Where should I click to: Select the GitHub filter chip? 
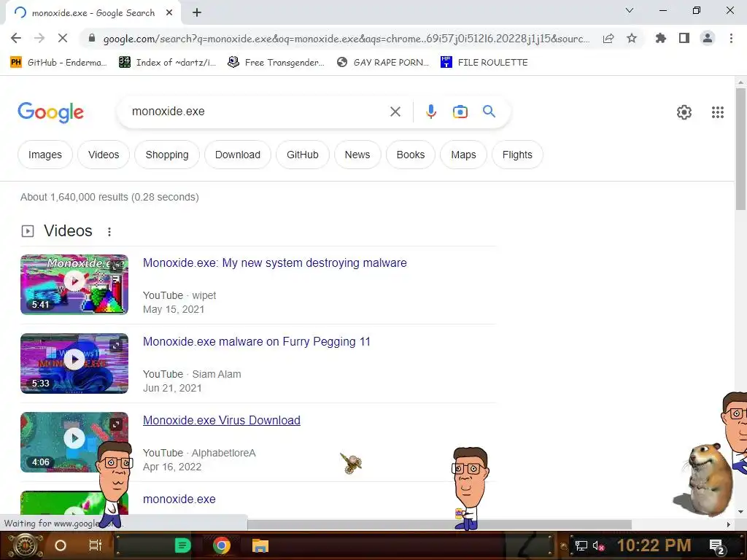pos(303,155)
